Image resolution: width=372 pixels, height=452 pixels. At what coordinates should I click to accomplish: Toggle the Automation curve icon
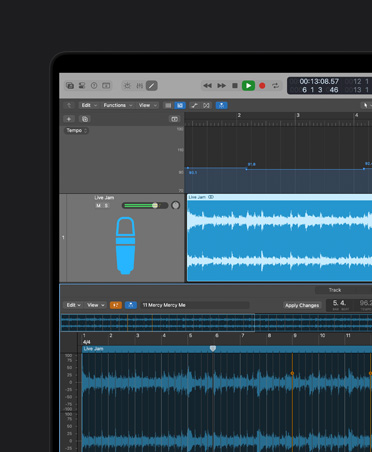(194, 105)
